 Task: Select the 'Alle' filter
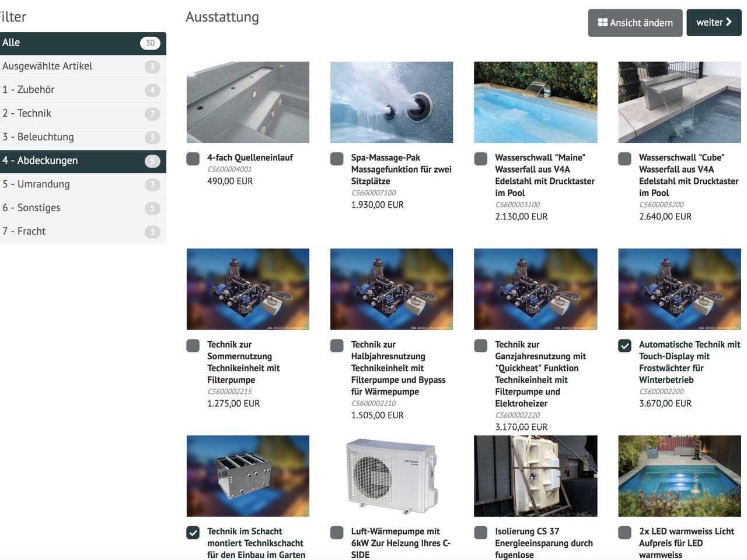point(83,43)
